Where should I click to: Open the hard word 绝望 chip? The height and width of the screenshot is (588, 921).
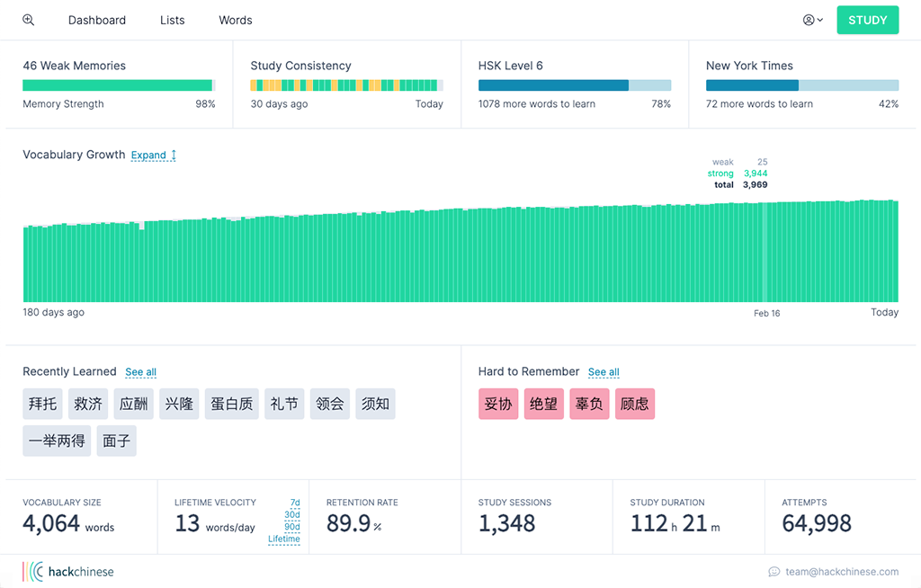pos(544,405)
